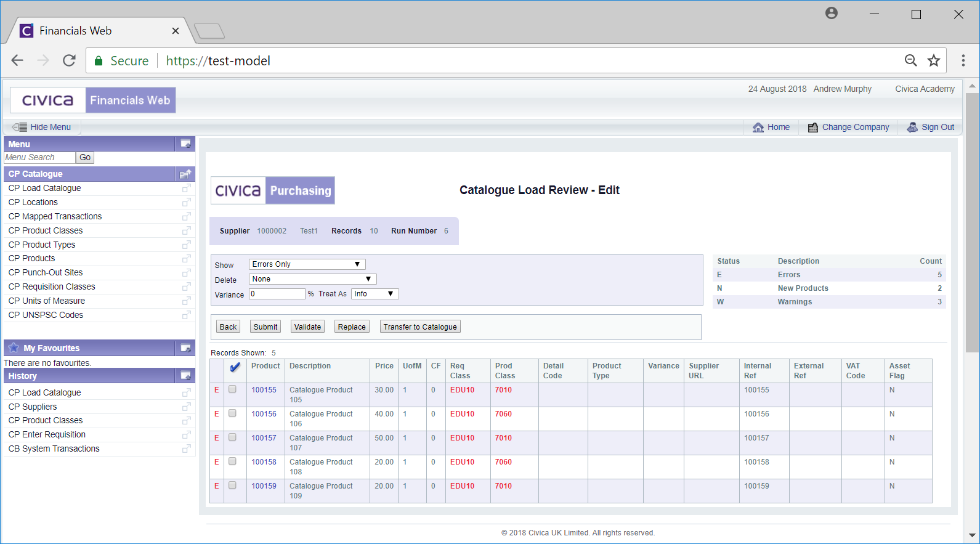Click the blue select-all checkmark icon
Screen dimensions: 980x544
pos(235,367)
